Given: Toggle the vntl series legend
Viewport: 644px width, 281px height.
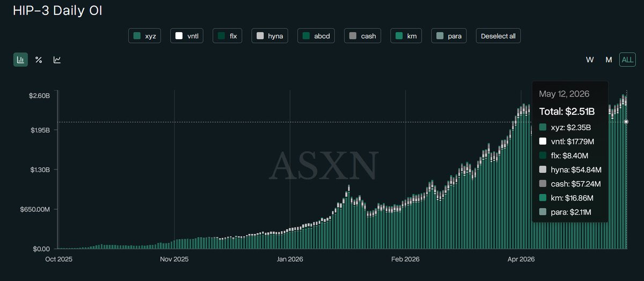Looking at the screenshot, I should point(188,36).
